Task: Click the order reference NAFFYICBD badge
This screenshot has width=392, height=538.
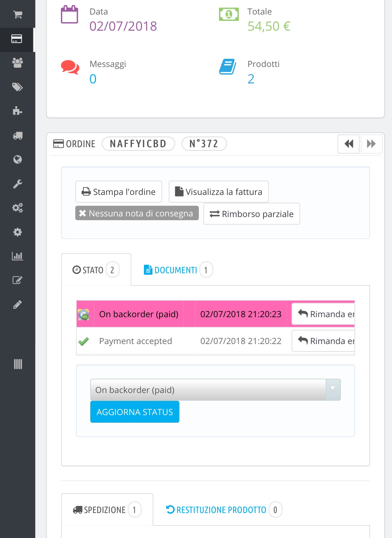Action: [138, 144]
